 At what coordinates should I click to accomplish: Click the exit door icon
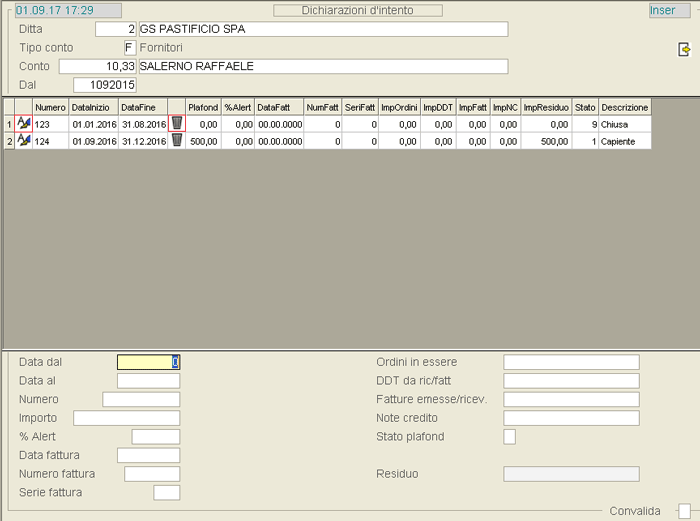click(x=684, y=49)
